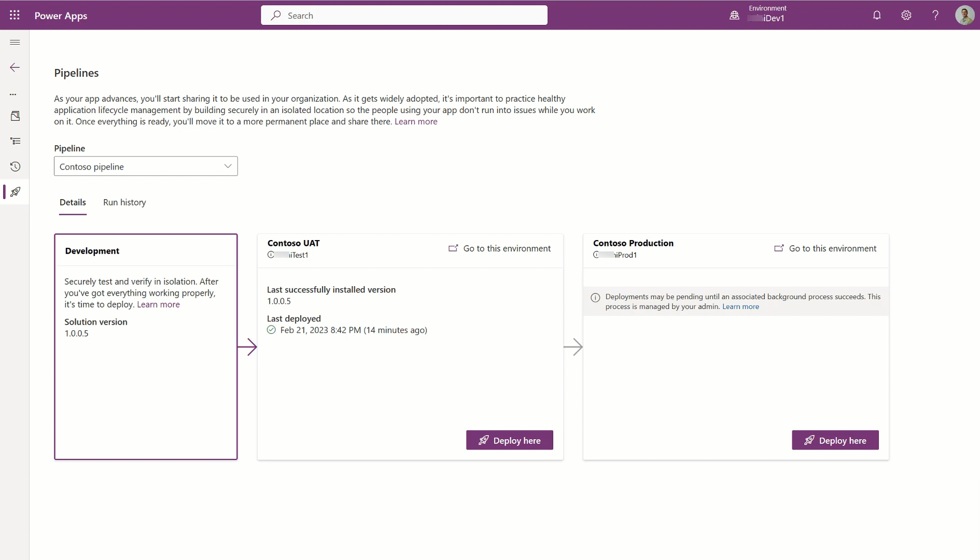Open the settings gear
This screenshot has height=560, width=980.
click(906, 15)
